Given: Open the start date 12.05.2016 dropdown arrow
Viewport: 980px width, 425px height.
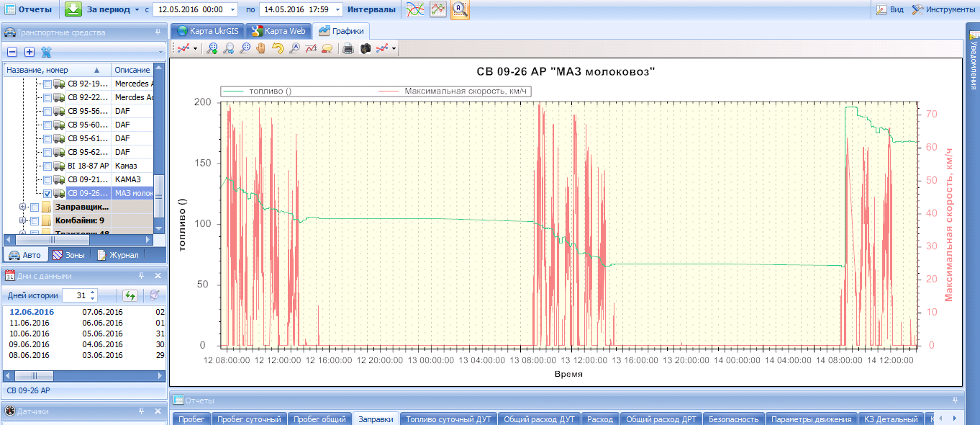Looking at the screenshot, I should click(231, 10).
